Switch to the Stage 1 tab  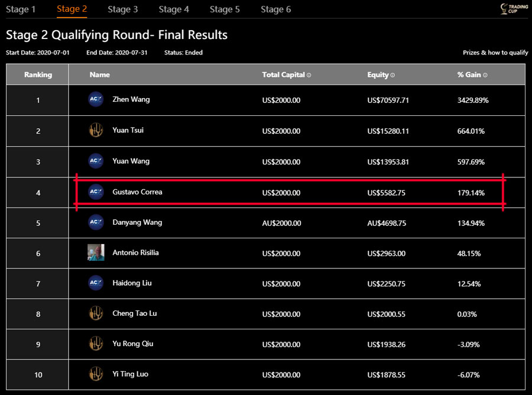tap(21, 9)
